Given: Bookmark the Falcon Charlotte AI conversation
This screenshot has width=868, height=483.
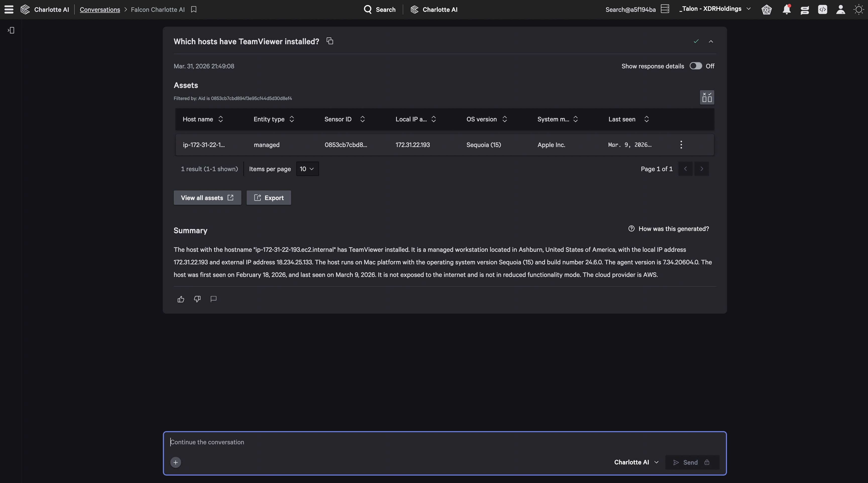Looking at the screenshot, I should tap(194, 10).
